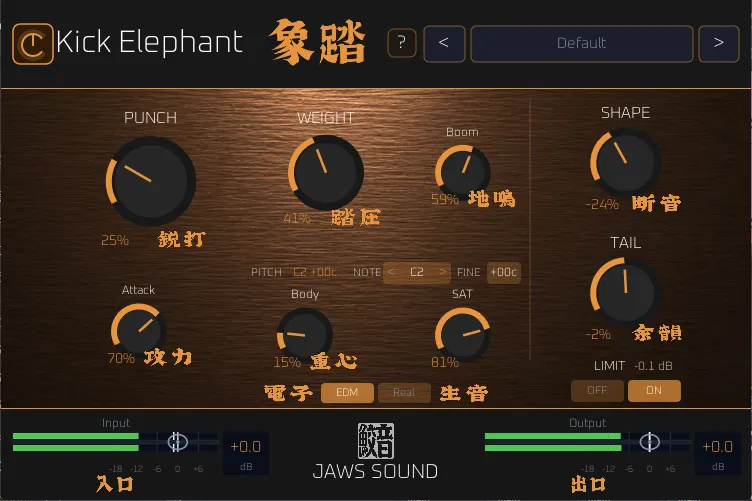Viewport: 752px width, 501px height.
Task: Click the C2 note value field
Action: pyautogui.click(x=417, y=272)
